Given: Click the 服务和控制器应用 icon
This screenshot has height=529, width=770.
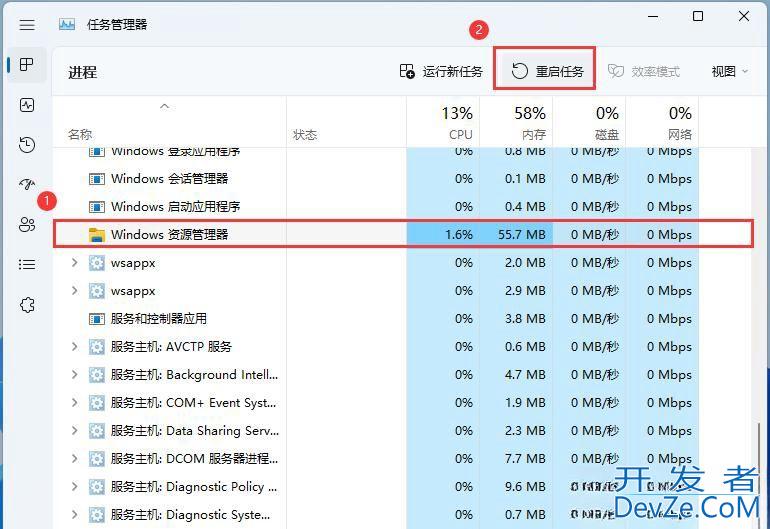Looking at the screenshot, I should tap(97, 319).
